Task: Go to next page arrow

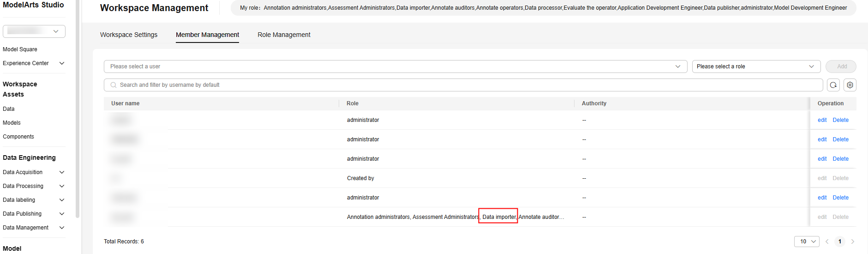Action: (853, 242)
